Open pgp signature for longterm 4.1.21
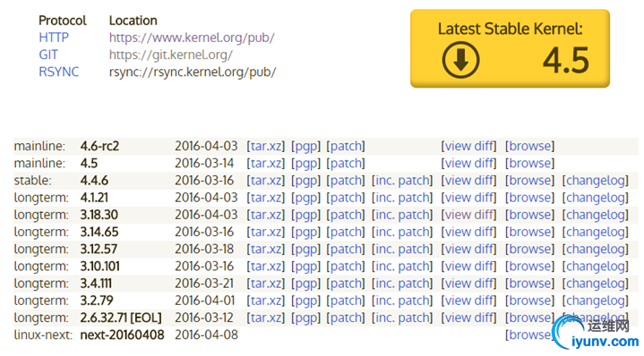Image resolution: width=644 pixels, height=356 pixels. tap(305, 198)
